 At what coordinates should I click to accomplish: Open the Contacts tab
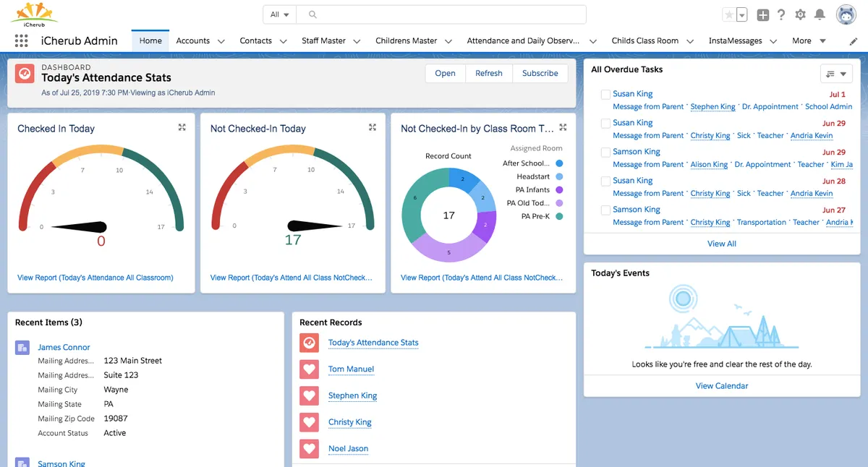[x=256, y=41]
